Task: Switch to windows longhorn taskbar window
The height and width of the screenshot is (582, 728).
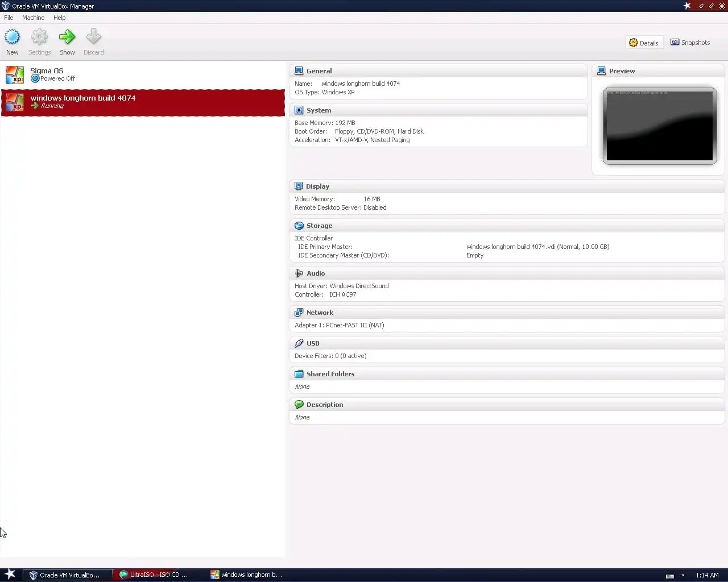Action: tap(248, 575)
